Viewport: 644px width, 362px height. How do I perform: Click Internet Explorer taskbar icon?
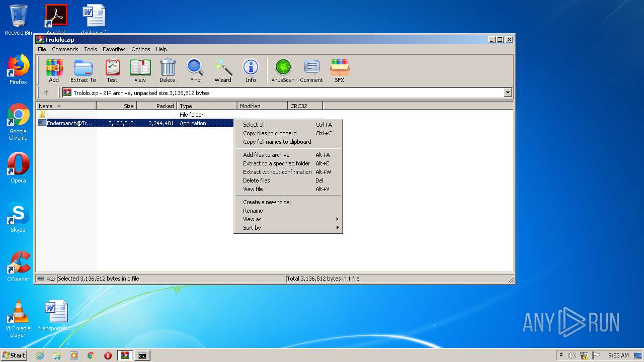point(40,355)
